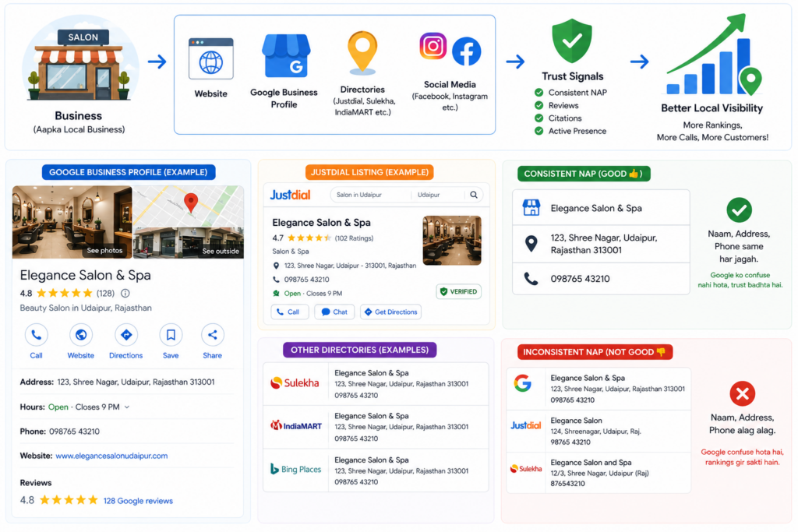This screenshot has width=798, height=532.
Task: Click the Sulekha logo in Other Directories
Action: (x=295, y=383)
